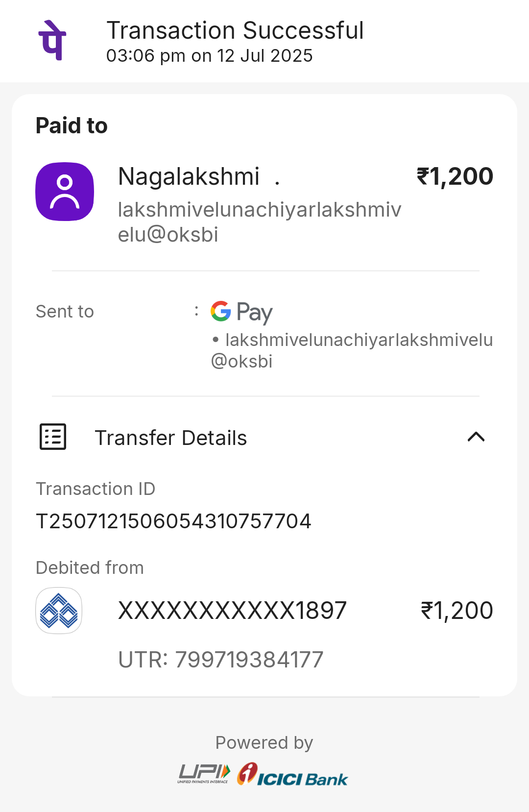The image size is (529, 812).
Task: Click the masked account number XXXXXXXXXXX1897
Action: point(233,611)
